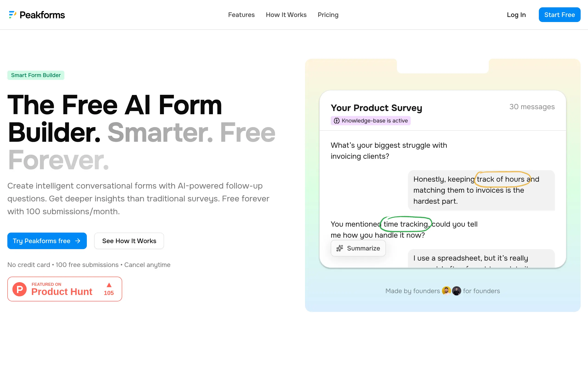Click the Product Hunt upvote triangle
This screenshot has height=367, width=588.
[x=109, y=285]
